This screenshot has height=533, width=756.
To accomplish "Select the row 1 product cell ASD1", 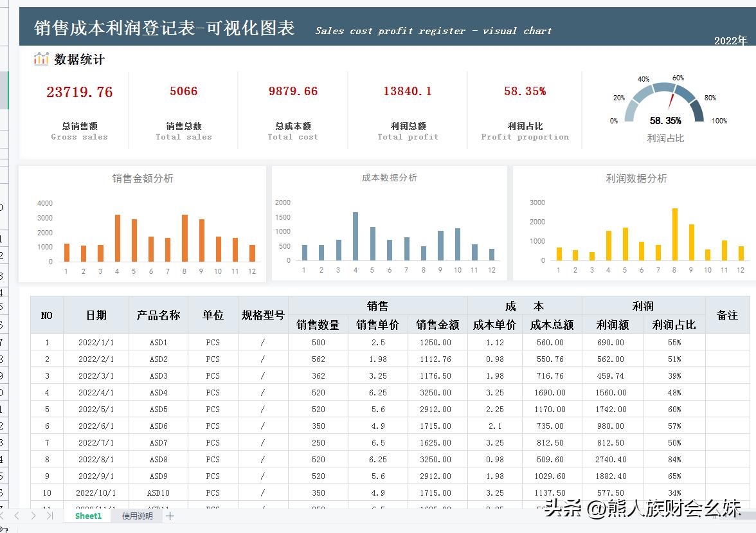I will coord(159,342).
